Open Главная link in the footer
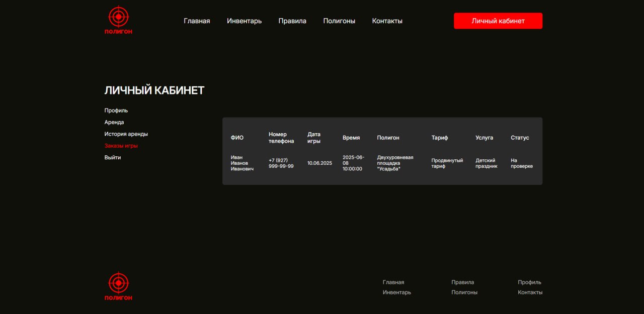Image resolution: width=644 pixels, height=314 pixels. pyautogui.click(x=393, y=282)
